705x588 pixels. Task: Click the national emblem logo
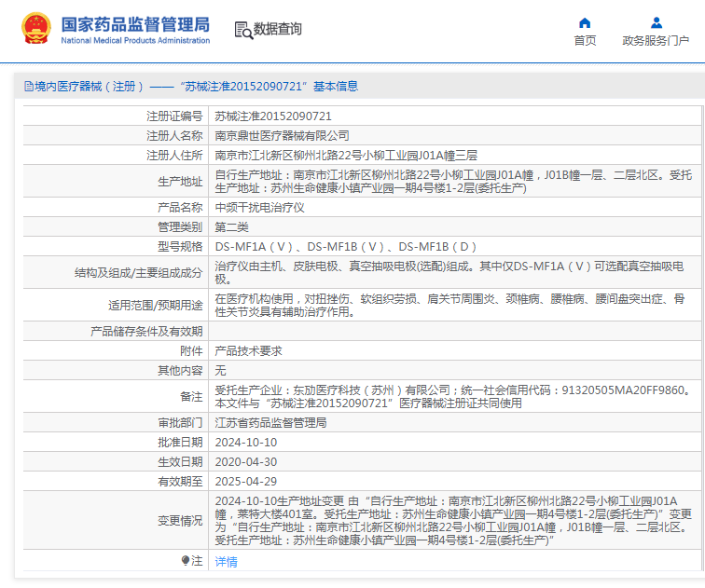coord(36,28)
